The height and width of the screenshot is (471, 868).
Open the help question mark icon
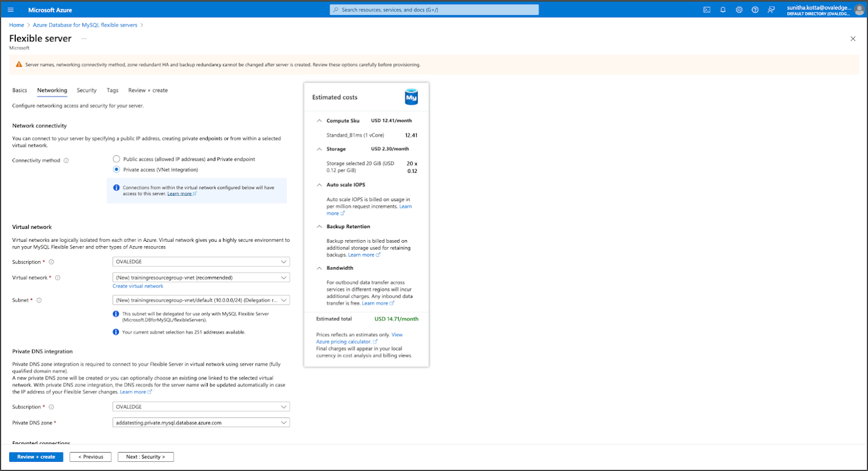pyautogui.click(x=755, y=10)
